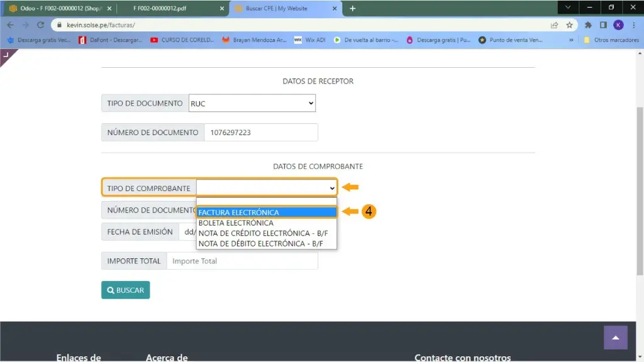Open the extensions puzzle icon
644x362 pixels.
(x=588, y=25)
